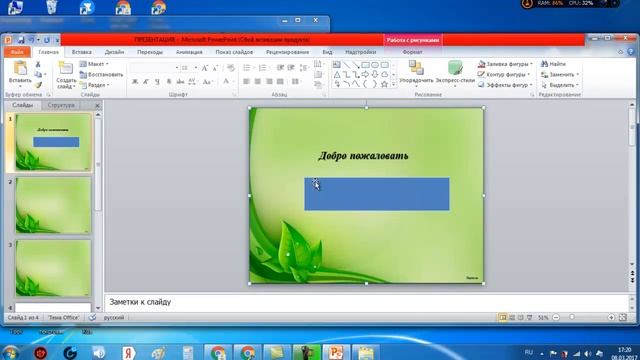Click the zoom slider handle
640x360 pixels.
[x=572, y=317]
